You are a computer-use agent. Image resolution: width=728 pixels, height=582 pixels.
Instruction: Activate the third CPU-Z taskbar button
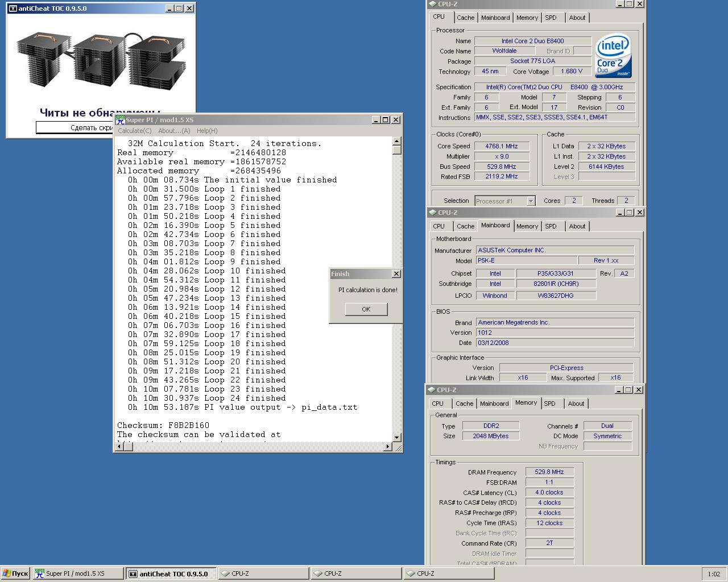click(x=449, y=573)
